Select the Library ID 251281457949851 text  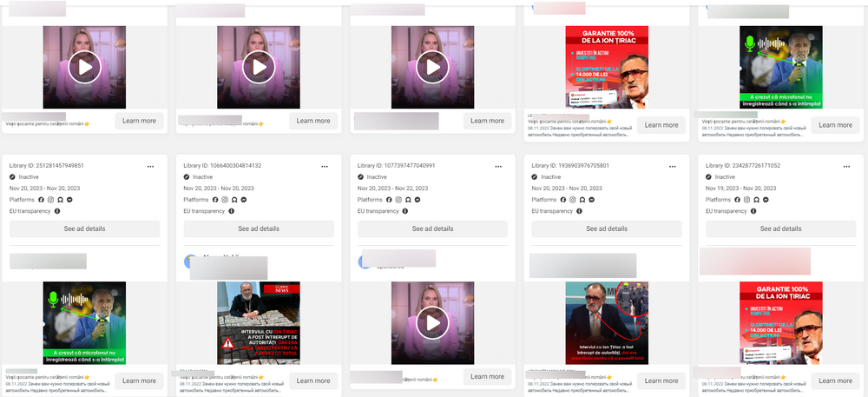coord(47,166)
